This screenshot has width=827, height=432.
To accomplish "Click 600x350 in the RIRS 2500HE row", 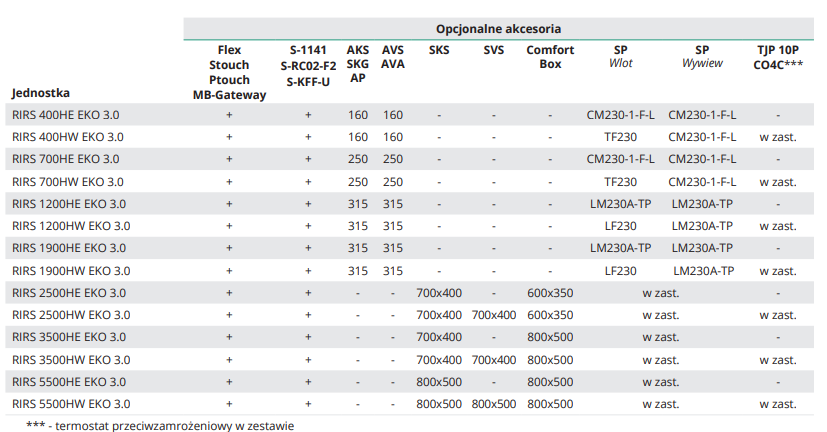I will (x=550, y=293).
